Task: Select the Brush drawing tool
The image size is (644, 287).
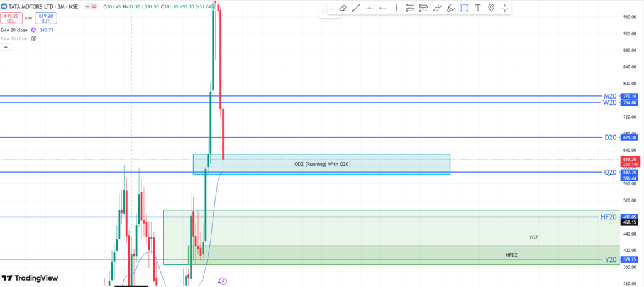Action: [x=438, y=8]
